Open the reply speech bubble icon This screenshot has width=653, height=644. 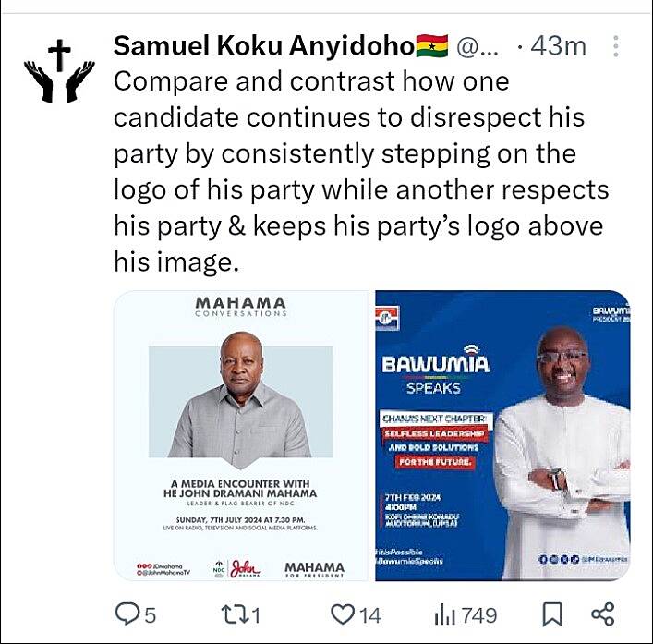tap(126, 614)
